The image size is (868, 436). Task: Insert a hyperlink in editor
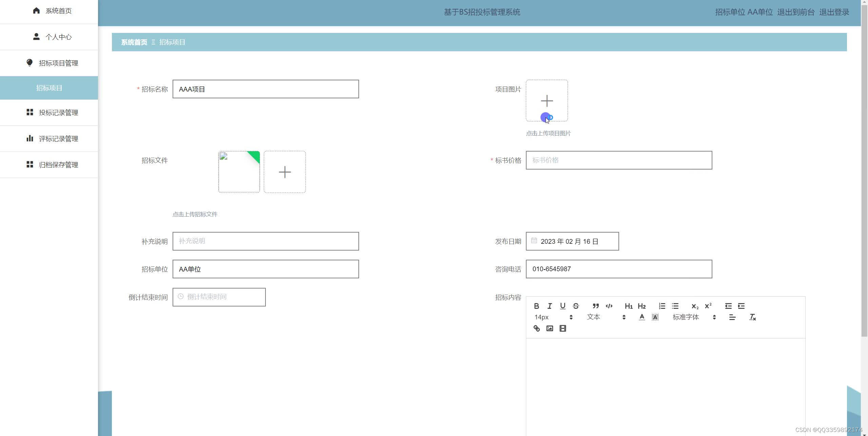coord(536,329)
